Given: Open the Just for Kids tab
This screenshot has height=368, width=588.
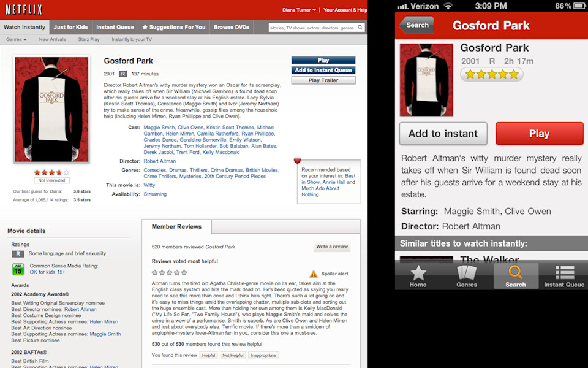Looking at the screenshot, I should (x=70, y=28).
